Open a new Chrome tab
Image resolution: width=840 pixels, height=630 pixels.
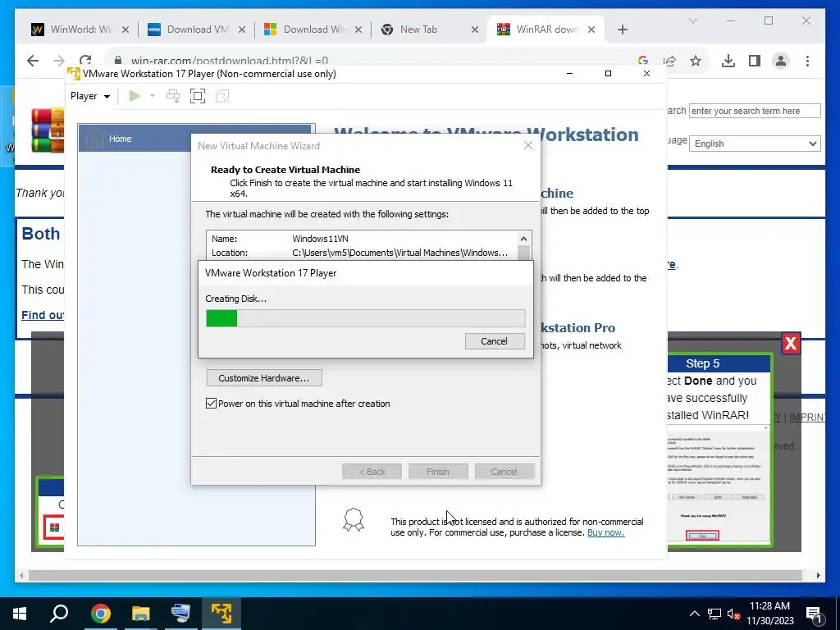coord(622,30)
